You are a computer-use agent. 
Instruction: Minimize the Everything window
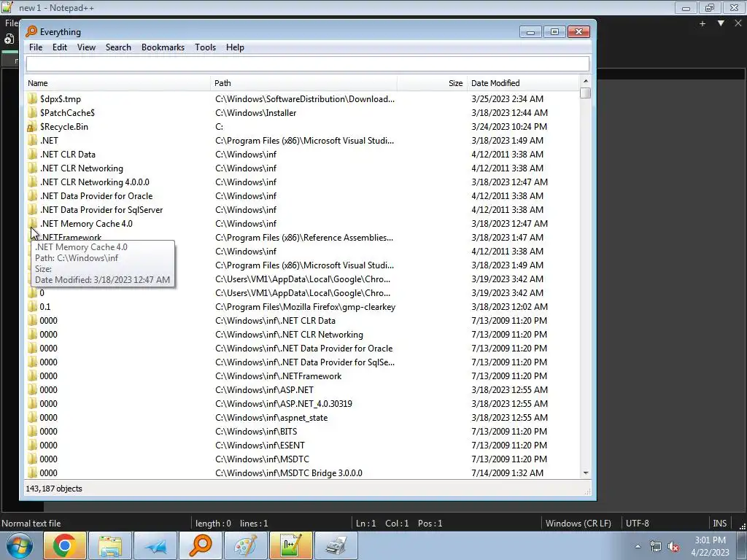[x=530, y=32]
